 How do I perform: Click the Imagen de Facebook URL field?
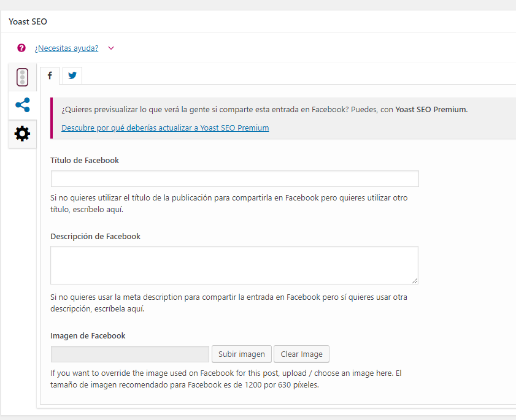coord(130,354)
